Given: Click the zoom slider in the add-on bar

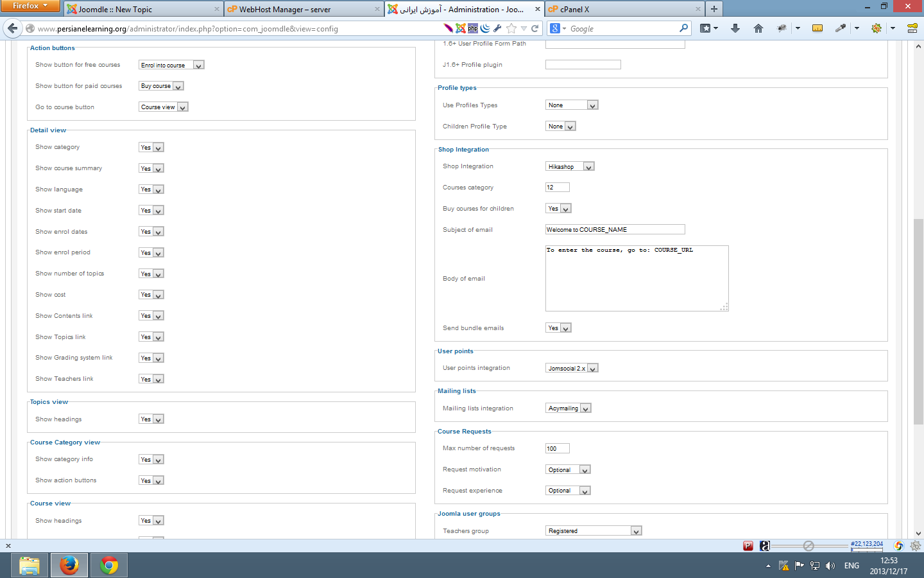Looking at the screenshot, I should [x=809, y=546].
